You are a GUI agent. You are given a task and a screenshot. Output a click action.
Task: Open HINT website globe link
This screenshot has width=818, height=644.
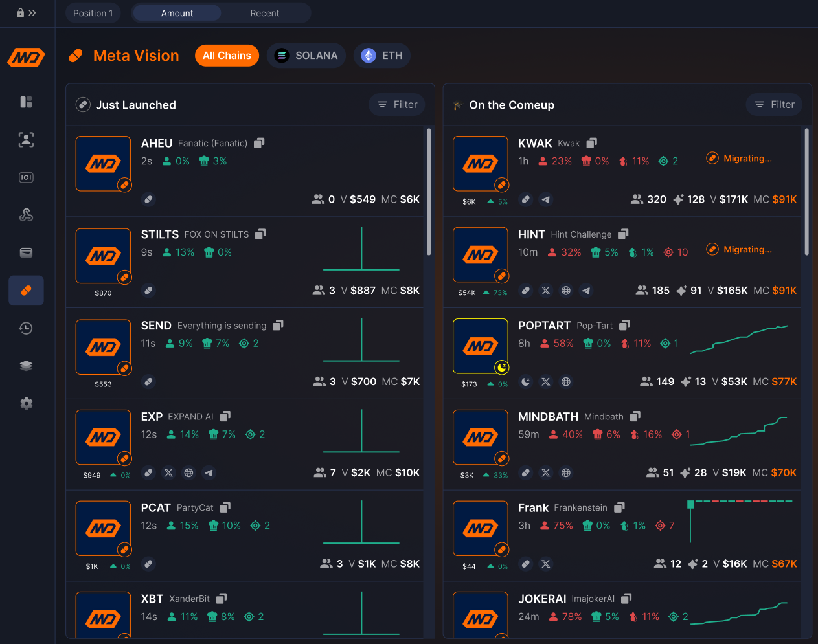(566, 291)
